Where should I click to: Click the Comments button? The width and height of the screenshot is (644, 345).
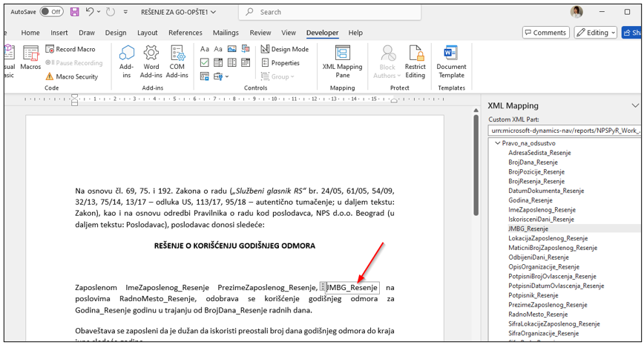(545, 33)
